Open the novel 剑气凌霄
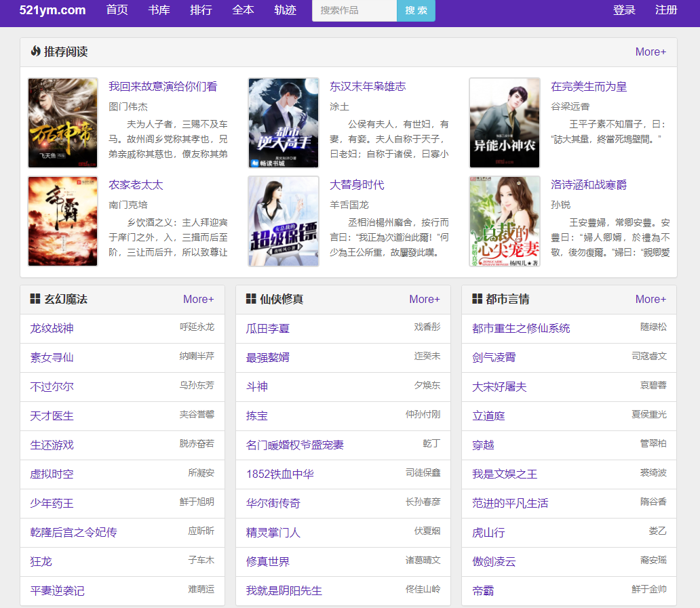This screenshot has width=700, height=608. pos(494,357)
